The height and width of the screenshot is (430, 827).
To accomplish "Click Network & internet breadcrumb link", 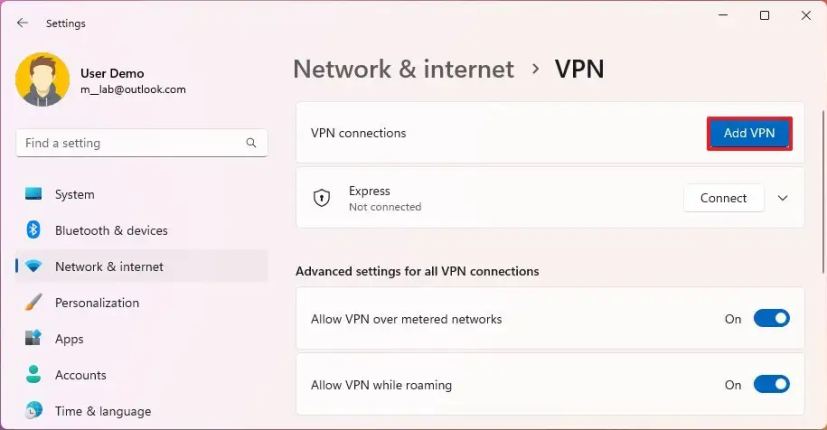I will pos(403,69).
